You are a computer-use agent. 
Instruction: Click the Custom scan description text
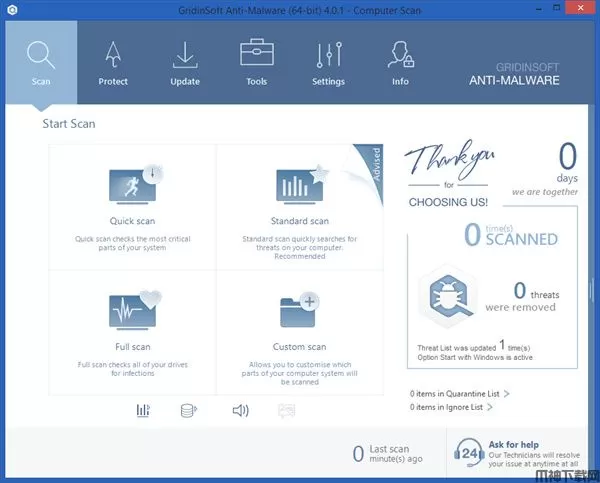[300, 373]
